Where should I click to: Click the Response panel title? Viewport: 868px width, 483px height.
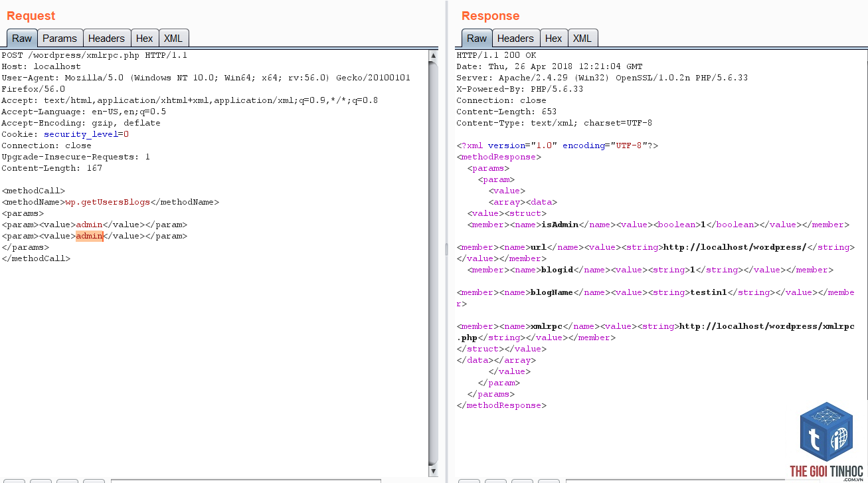(x=491, y=16)
